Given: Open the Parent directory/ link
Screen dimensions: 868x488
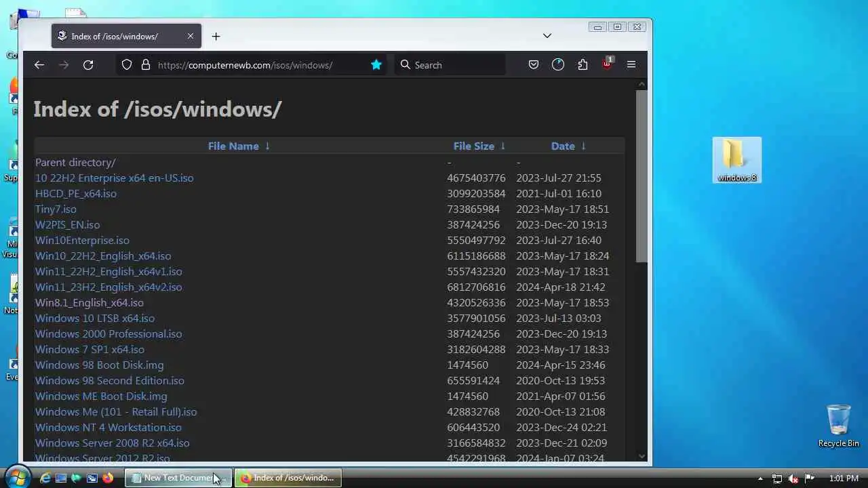Looking at the screenshot, I should 75,163.
